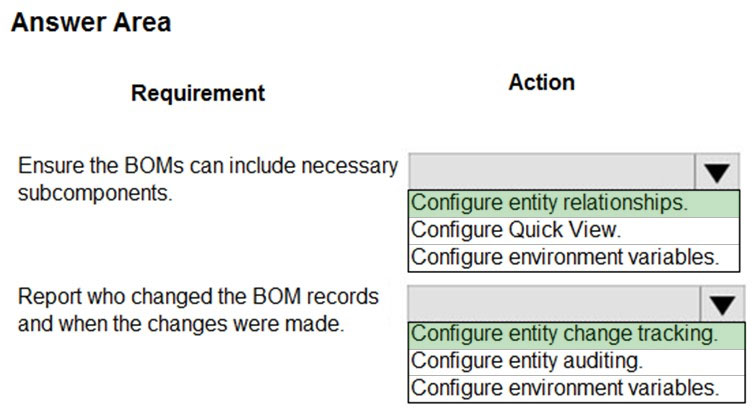Pick 'Configure environment variables.' in the first list
The width and height of the screenshot is (754, 413).
[x=574, y=257]
